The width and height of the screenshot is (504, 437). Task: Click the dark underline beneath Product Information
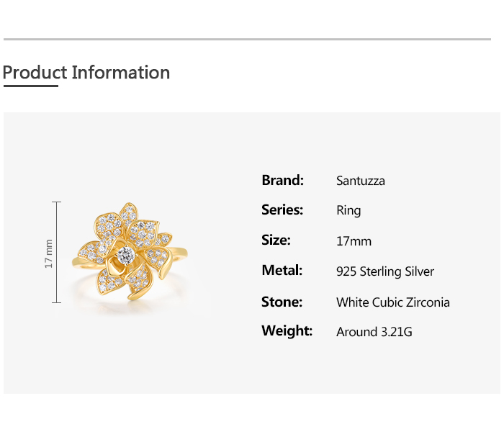pyautogui.click(x=30, y=86)
